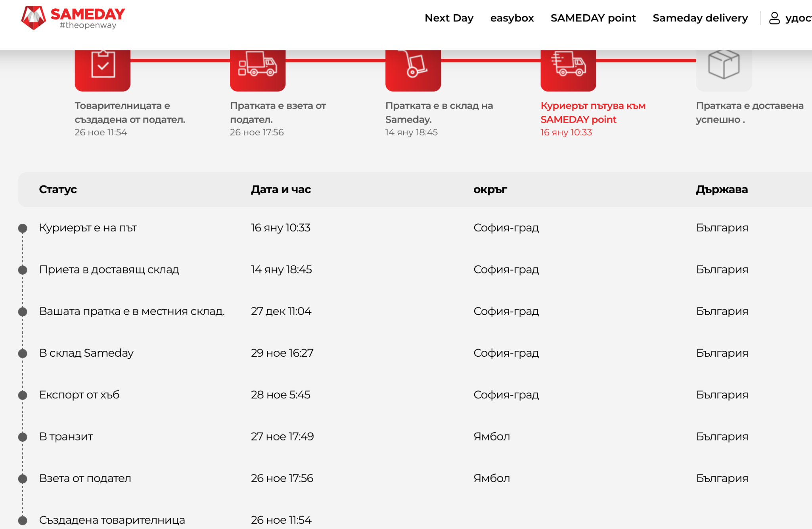812x529 pixels.
Task: Open the Next Day menu item
Action: tap(449, 18)
